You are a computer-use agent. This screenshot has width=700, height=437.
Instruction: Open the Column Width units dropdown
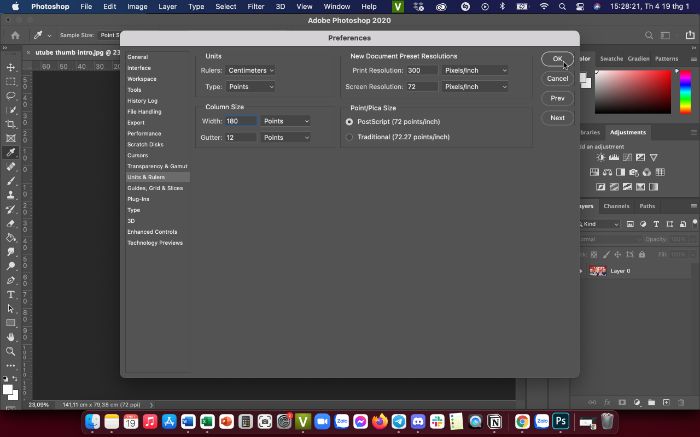pyautogui.click(x=286, y=121)
